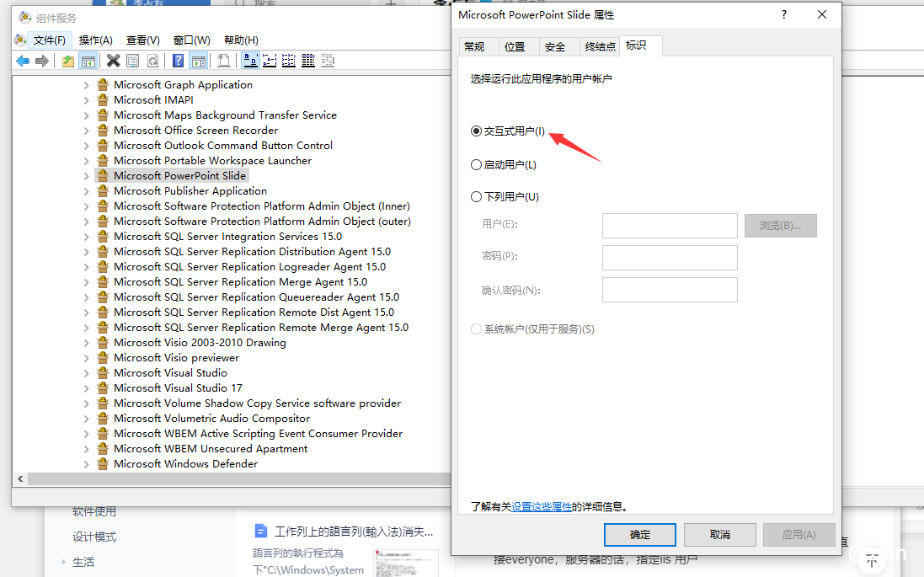Switch to Large Icons view in the toolbar

point(250,61)
